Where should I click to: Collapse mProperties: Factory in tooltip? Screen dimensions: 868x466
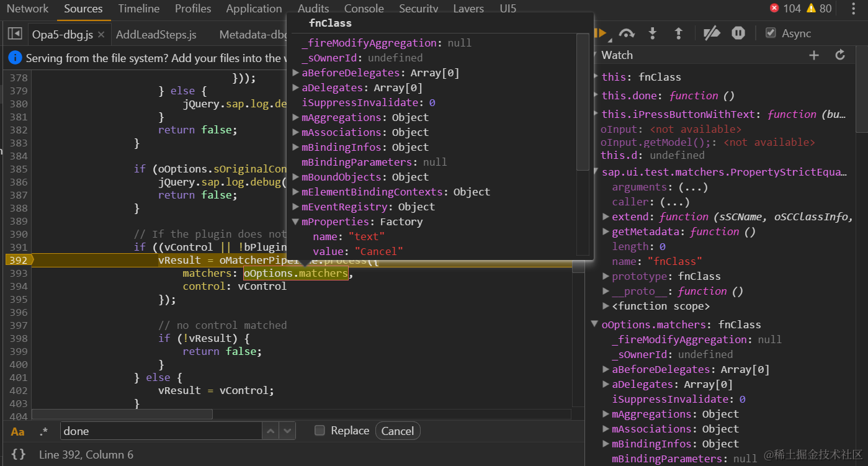pos(296,222)
